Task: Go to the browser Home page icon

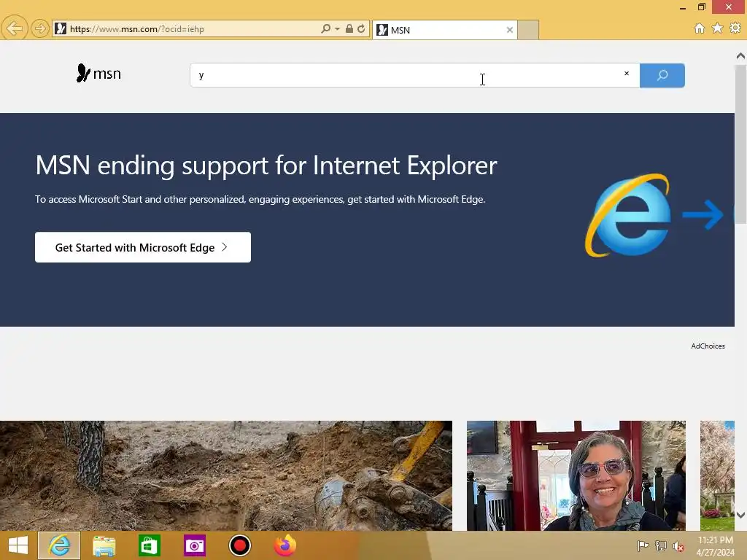Action: coord(699,28)
